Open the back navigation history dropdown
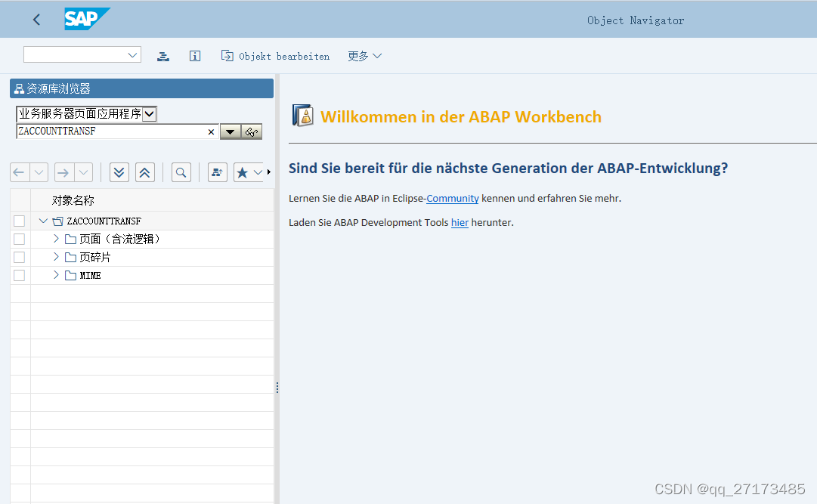This screenshot has height=504, width=817. pyautogui.click(x=39, y=172)
